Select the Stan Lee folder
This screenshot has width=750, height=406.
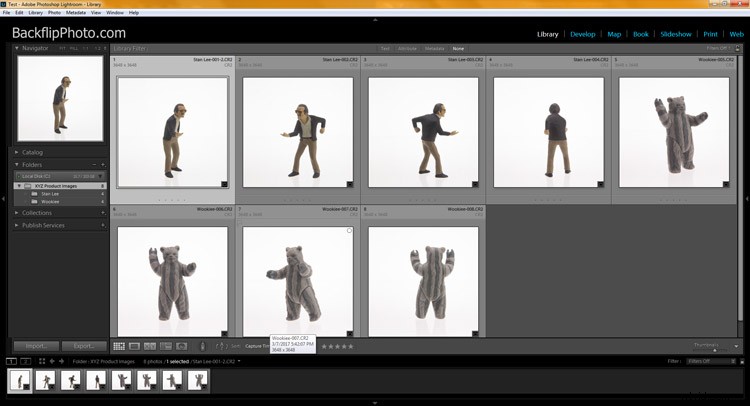[50, 194]
